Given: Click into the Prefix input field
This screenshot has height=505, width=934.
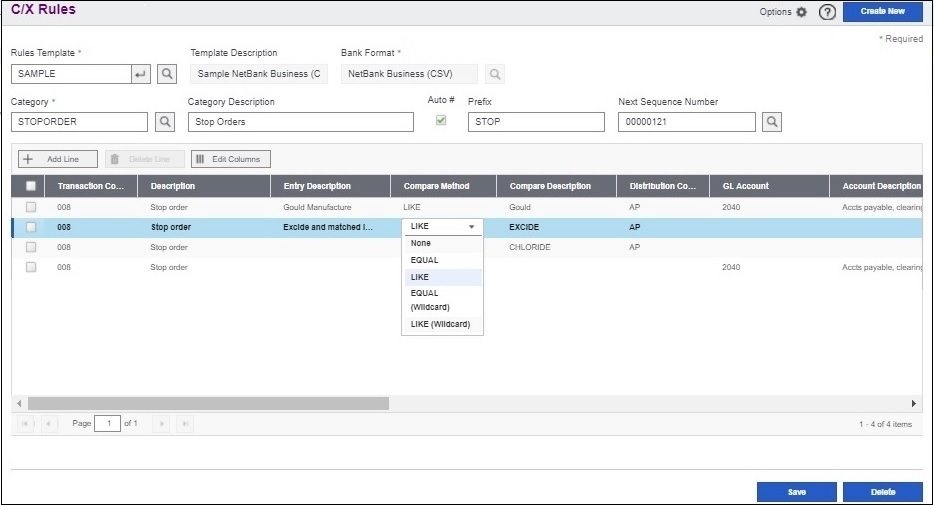Looking at the screenshot, I should click(x=536, y=122).
